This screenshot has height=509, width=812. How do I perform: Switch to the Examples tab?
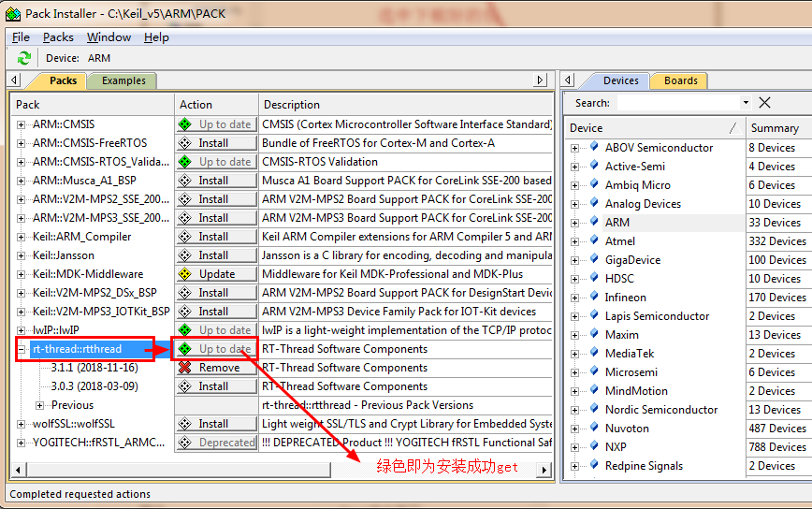(123, 80)
